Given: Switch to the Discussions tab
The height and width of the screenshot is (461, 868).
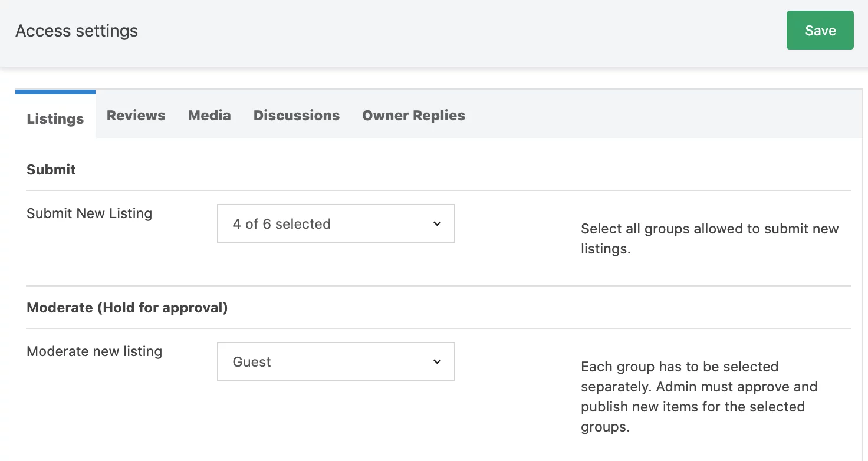Looking at the screenshot, I should click(x=296, y=115).
